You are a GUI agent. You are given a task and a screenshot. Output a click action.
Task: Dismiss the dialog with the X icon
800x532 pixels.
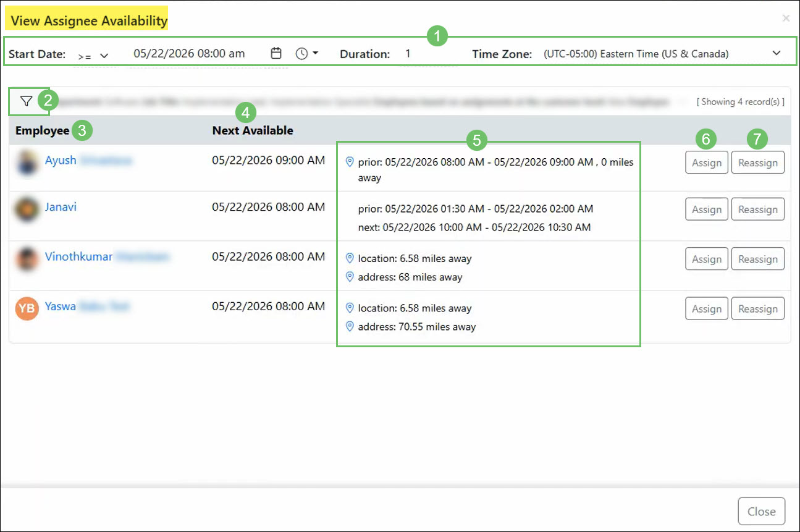(786, 19)
